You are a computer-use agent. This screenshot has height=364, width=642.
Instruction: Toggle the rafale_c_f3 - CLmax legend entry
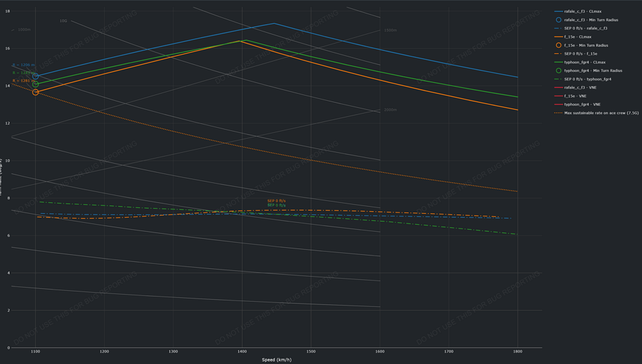pyautogui.click(x=582, y=12)
